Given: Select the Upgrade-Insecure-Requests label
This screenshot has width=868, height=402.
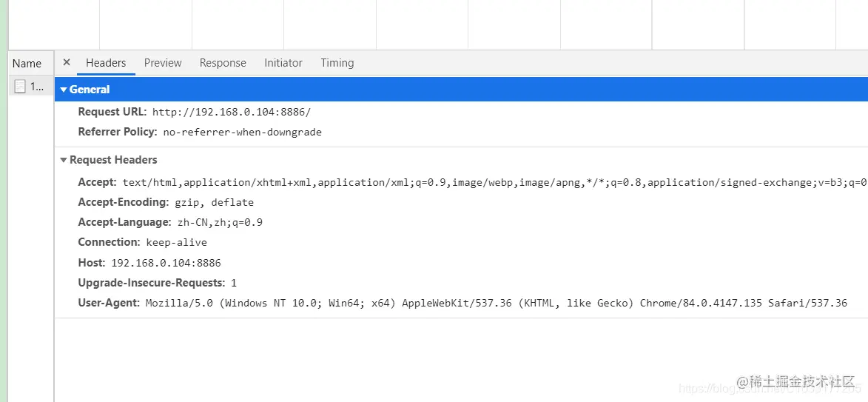Looking at the screenshot, I should coord(152,282).
